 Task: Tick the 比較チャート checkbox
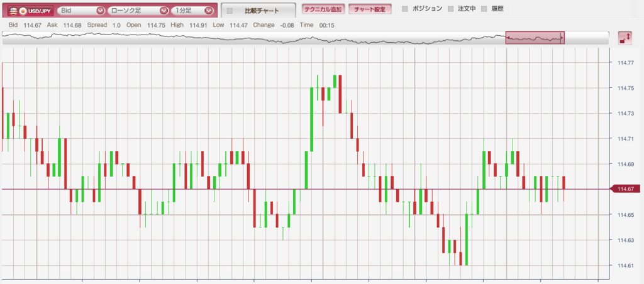[230, 11]
